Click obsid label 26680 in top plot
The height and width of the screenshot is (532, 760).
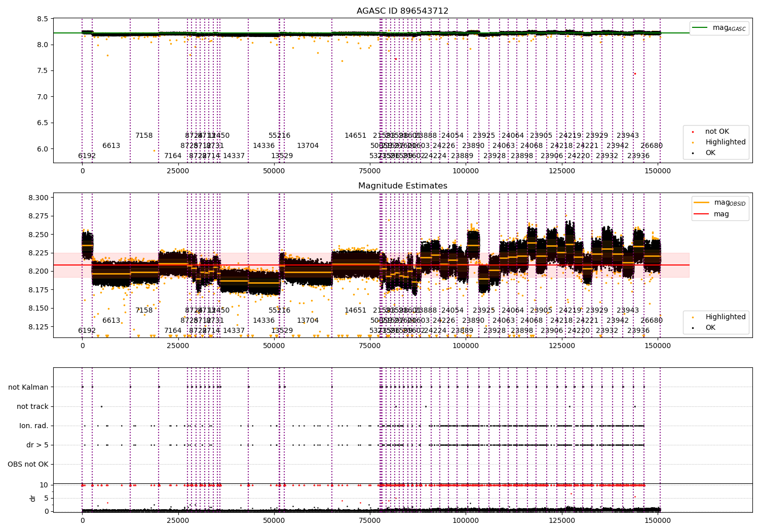pos(652,146)
